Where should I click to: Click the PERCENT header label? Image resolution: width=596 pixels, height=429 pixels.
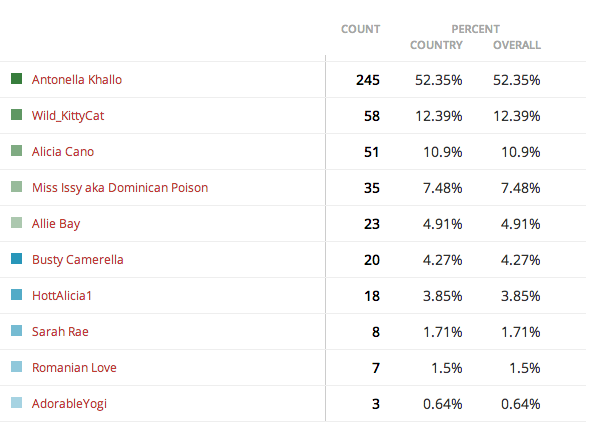(476, 29)
